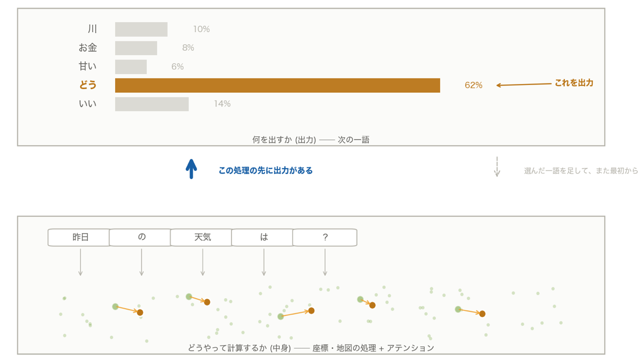644x362 pixels.
Task: Click the 62% value
Action: coord(473,85)
